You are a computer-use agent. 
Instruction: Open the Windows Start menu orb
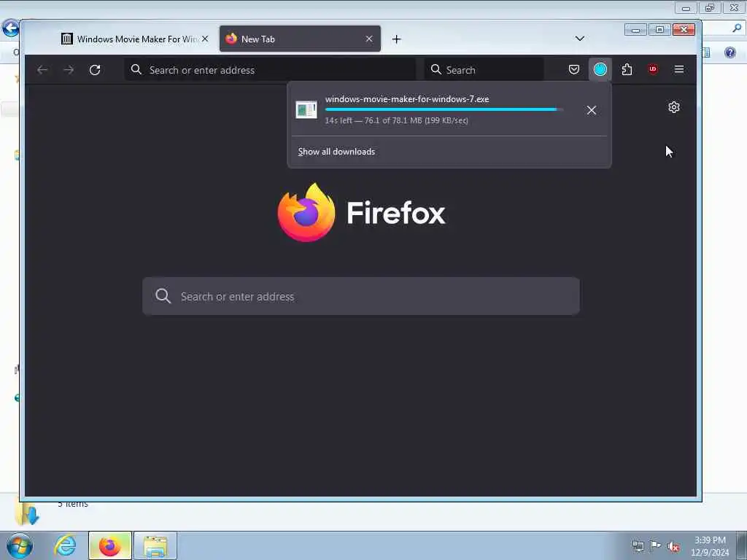click(20, 545)
